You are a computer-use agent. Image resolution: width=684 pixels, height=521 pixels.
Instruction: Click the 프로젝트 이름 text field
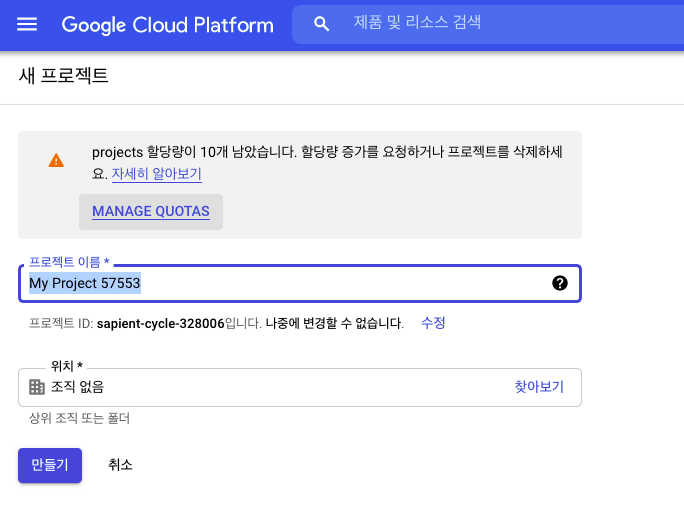pos(300,283)
